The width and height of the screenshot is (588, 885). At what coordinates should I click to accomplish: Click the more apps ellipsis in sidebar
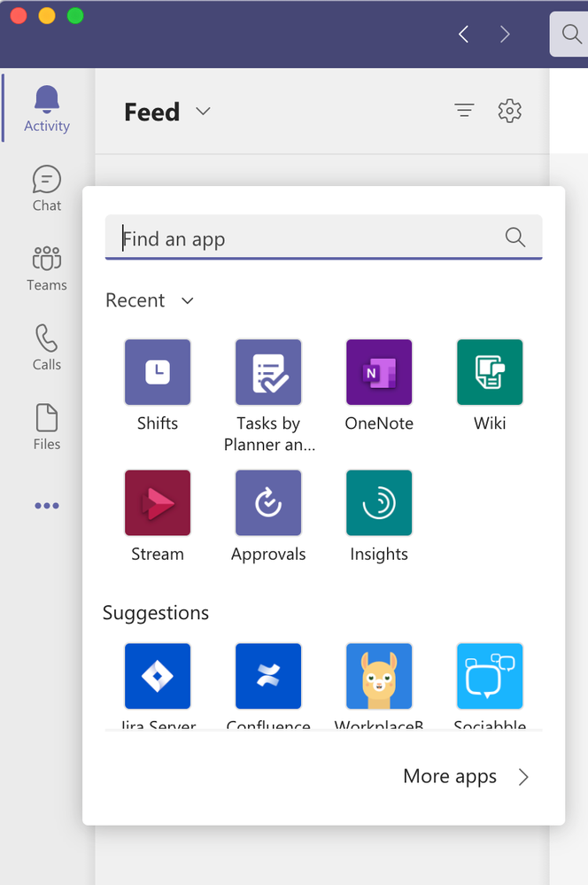[x=47, y=506]
